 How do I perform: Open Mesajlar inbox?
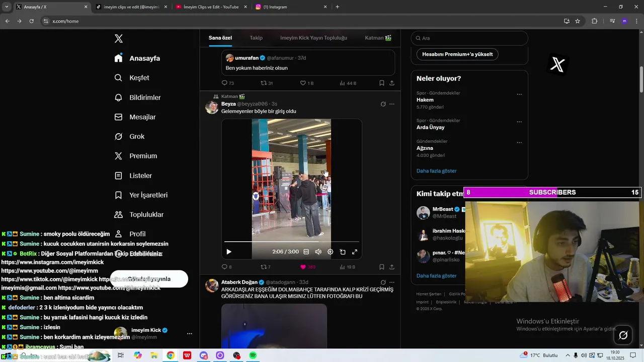coord(135,117)
